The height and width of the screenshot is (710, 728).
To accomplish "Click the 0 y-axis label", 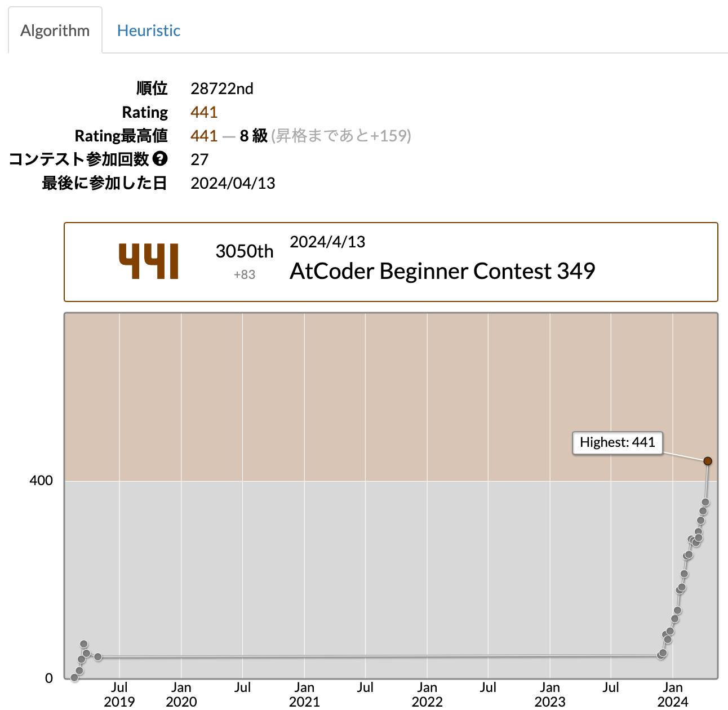I will click(x=49, y=678).
